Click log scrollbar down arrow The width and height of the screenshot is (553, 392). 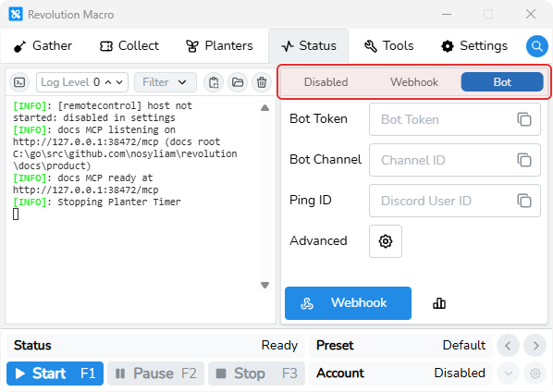[264, 285]
